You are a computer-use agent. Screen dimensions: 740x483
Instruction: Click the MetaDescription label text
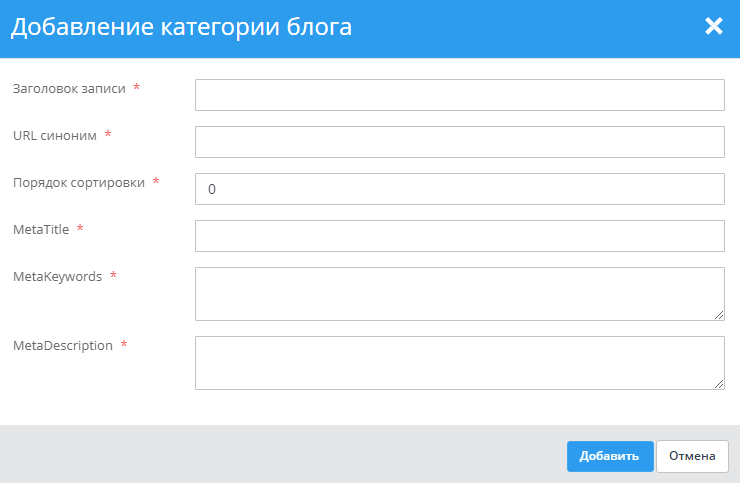63,346
